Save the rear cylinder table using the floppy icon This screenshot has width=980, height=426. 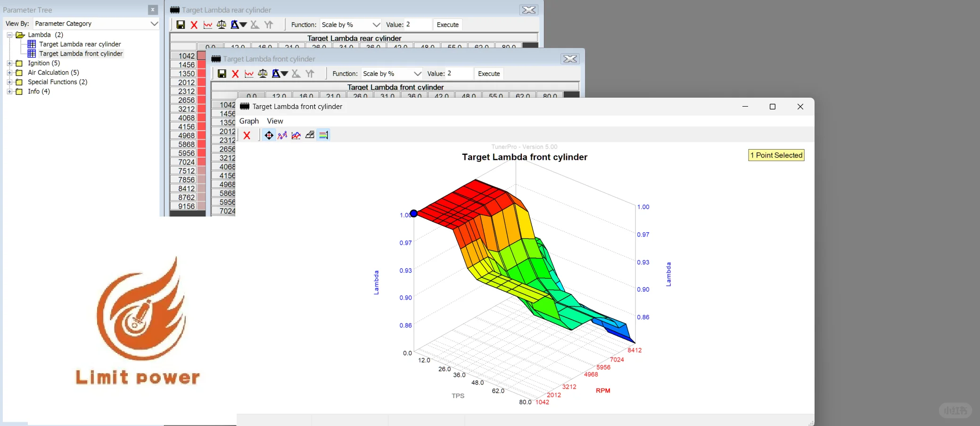(181, 25)
